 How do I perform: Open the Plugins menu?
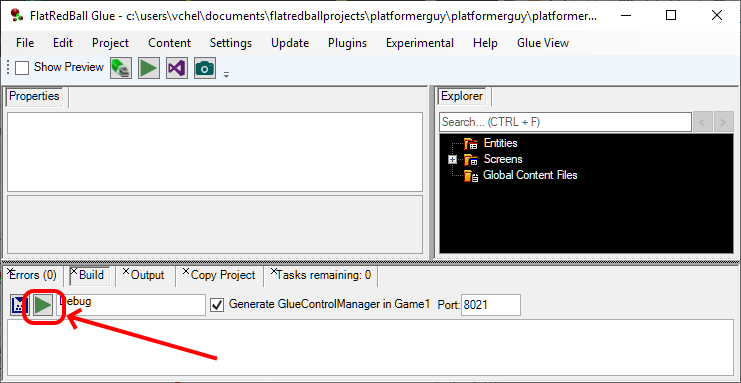click(347, 43)
